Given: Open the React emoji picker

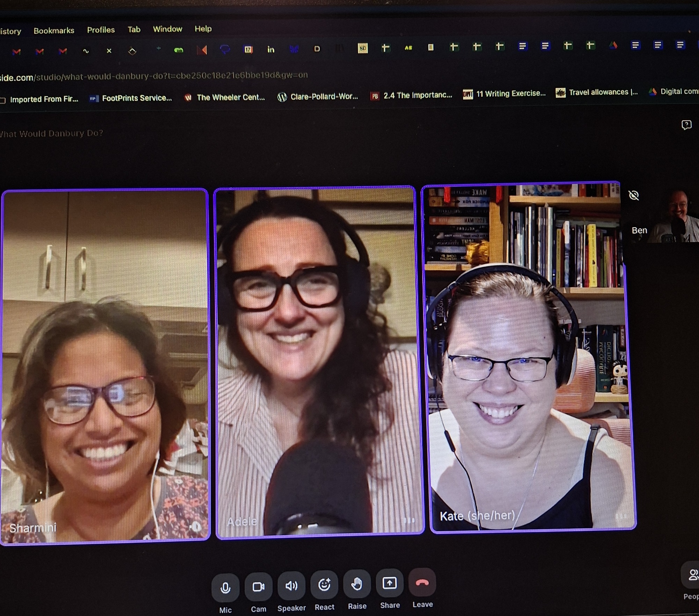Looking at the screenshot, I should coord(324,585).
